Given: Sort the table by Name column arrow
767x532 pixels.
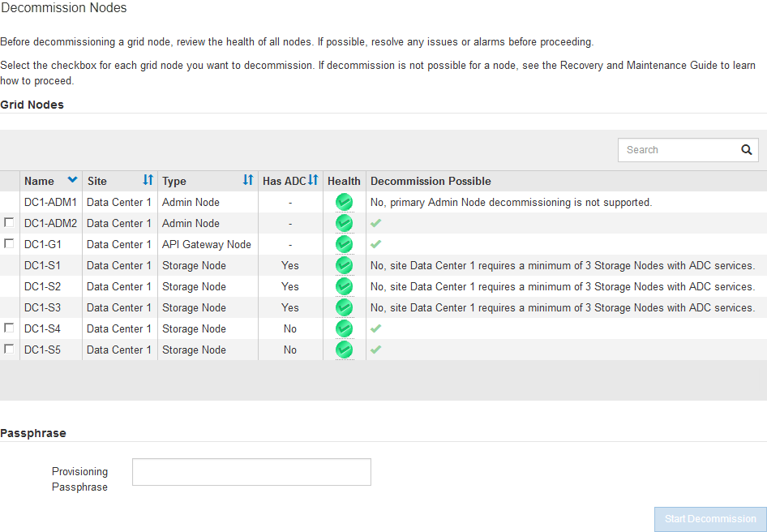Looking at the screenshot, I should (73, 180).
